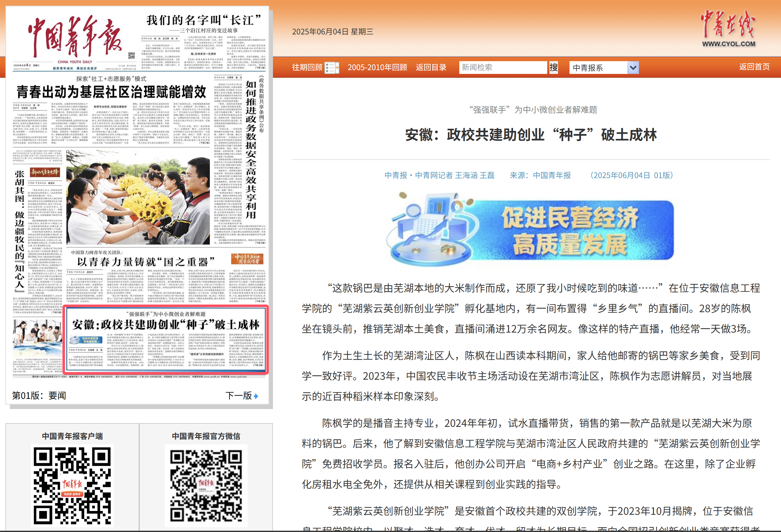Click the small photo at page bottom left

37,338
